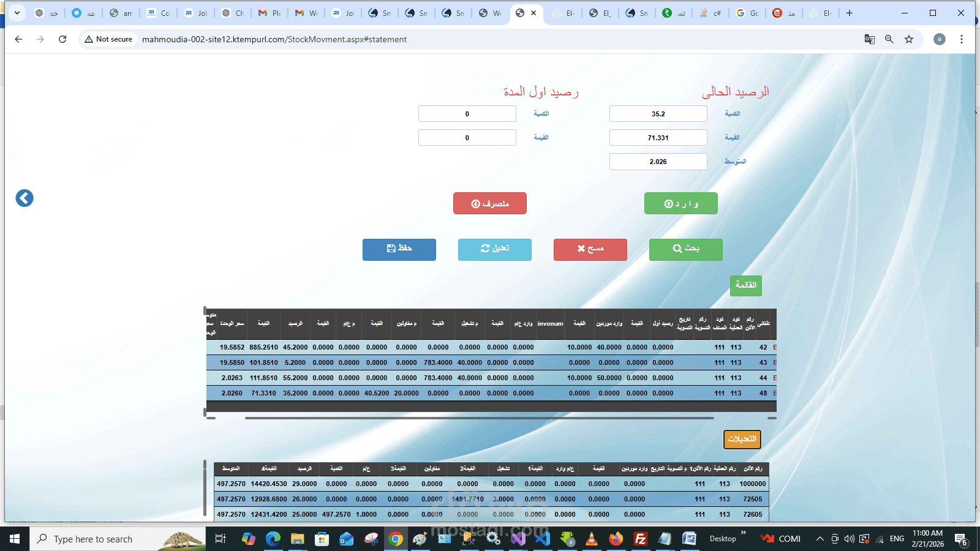Switch to the 'Ple' Gmail tab
The height and width of the screenshot is (551, 980).
coord(270,13)
